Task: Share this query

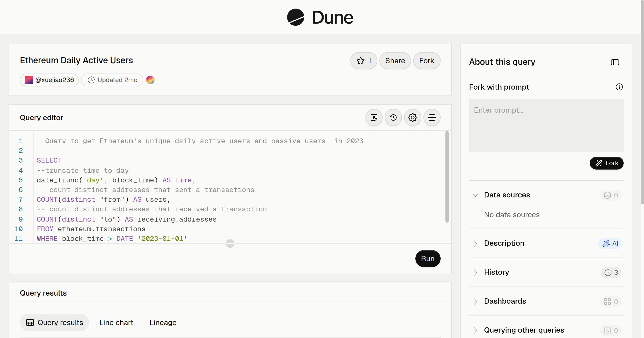Action: tap(395, 61)
